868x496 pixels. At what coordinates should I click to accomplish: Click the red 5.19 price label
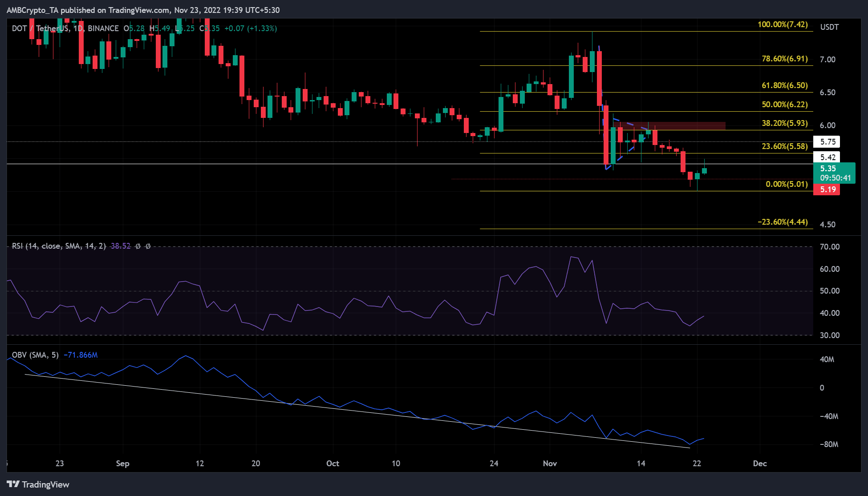(x=827, y=190)
